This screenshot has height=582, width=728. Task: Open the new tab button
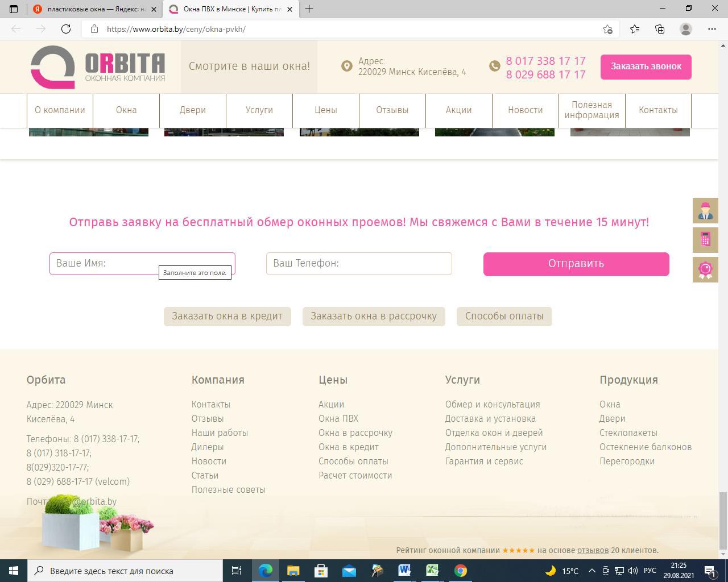(309, 9)
